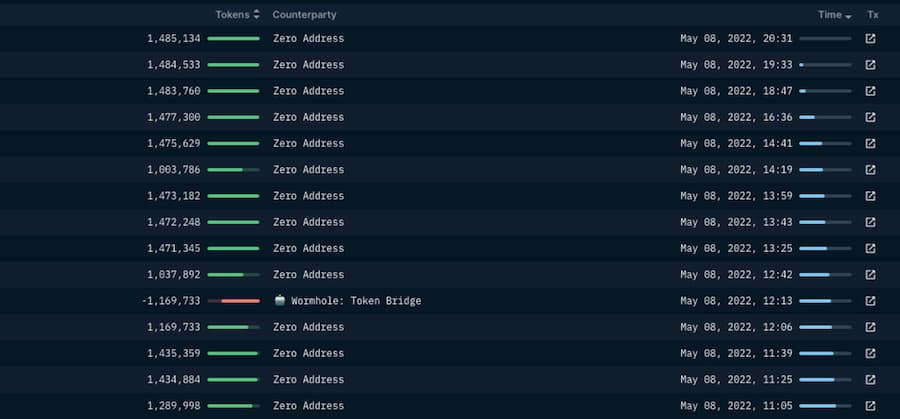Click the Tx column header
The image size is (900, 419).
tap(873, 15)
